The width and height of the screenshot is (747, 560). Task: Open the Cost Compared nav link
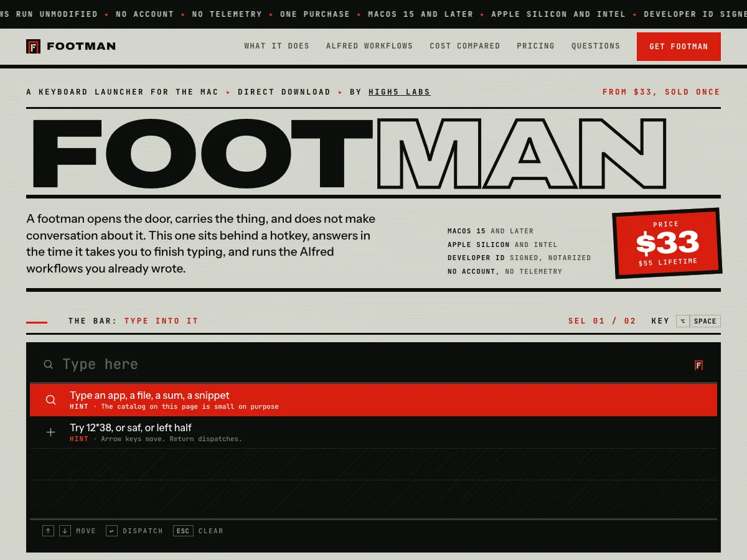tap(465, 46)
